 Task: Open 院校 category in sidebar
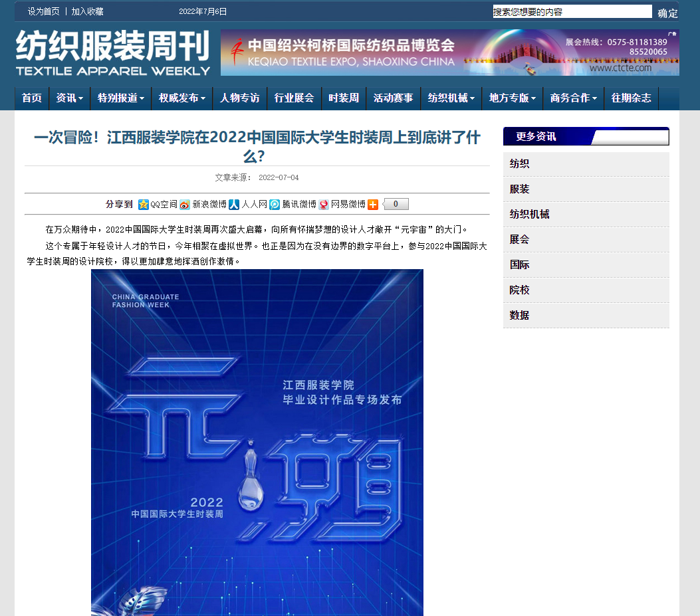(520, 290)
